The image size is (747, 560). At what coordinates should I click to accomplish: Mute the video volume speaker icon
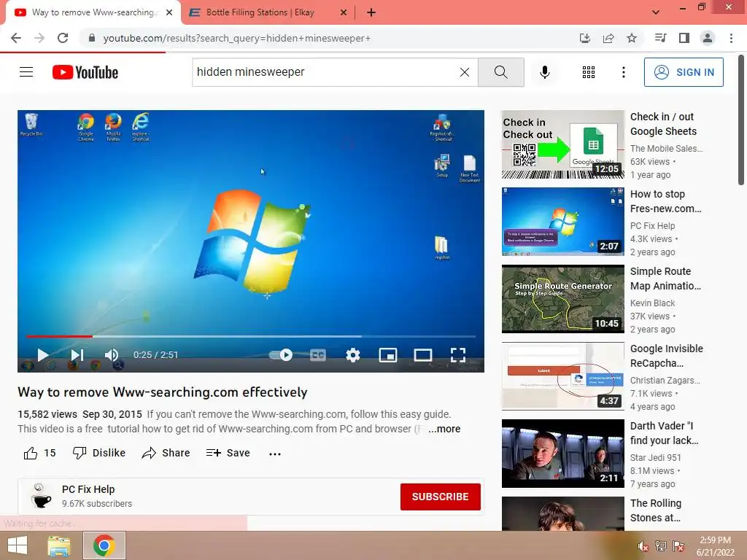[112, 355]
